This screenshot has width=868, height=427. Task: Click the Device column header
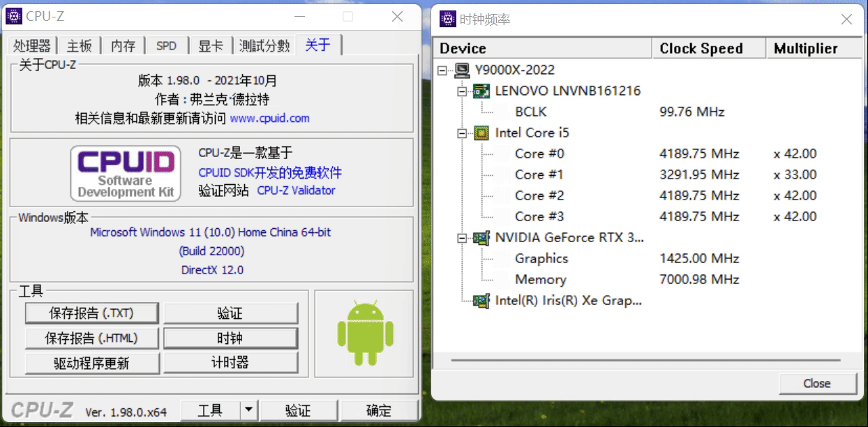[x=542, y=48]
